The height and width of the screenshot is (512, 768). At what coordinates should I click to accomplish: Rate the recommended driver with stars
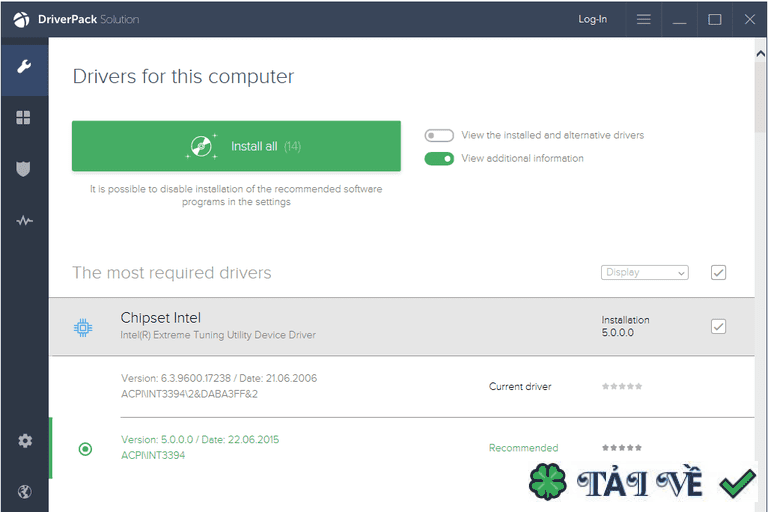(622, 448)
